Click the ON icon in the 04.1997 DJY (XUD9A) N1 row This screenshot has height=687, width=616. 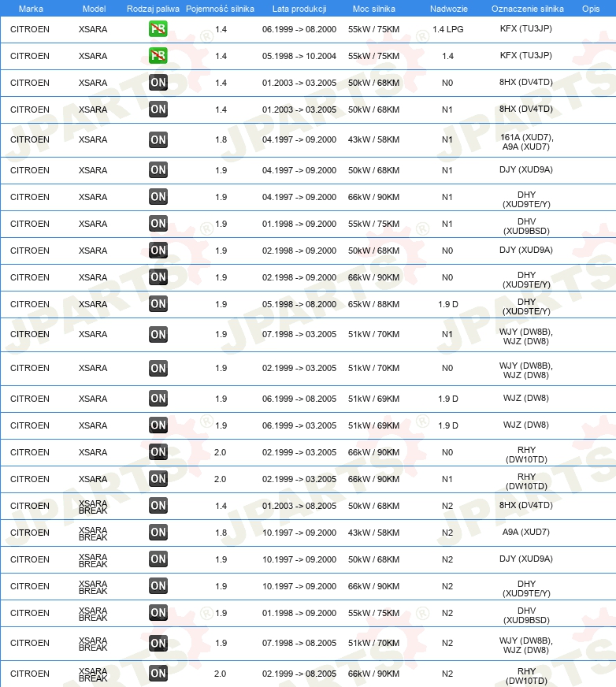(158, 170)
